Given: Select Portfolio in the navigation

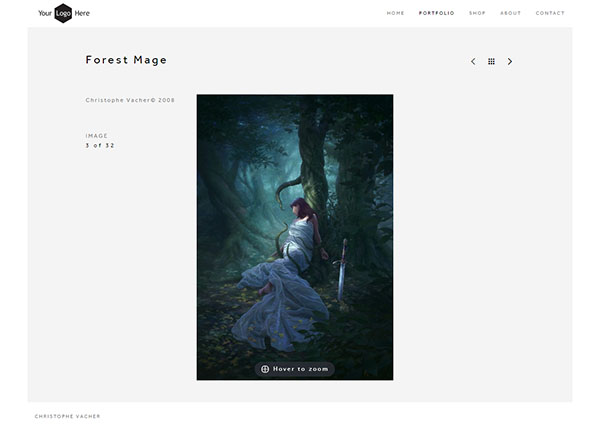Looking at the screenshot, I should point(436,13).
